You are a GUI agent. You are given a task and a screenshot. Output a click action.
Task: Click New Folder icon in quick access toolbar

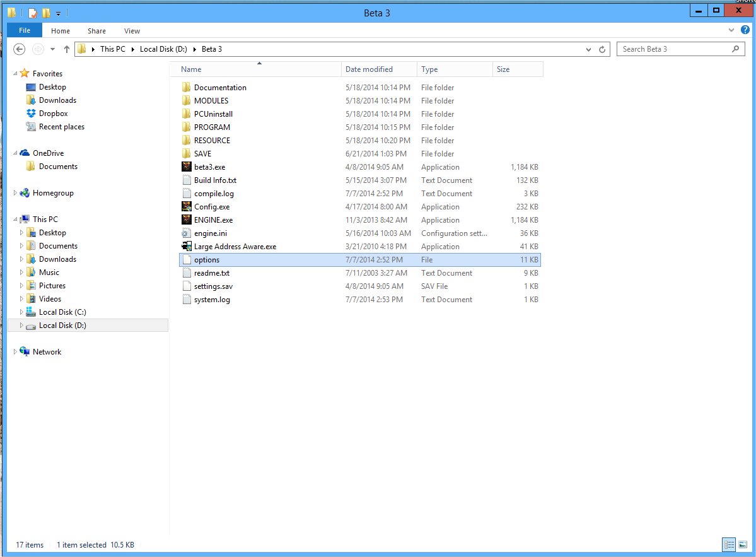[46, 13]
